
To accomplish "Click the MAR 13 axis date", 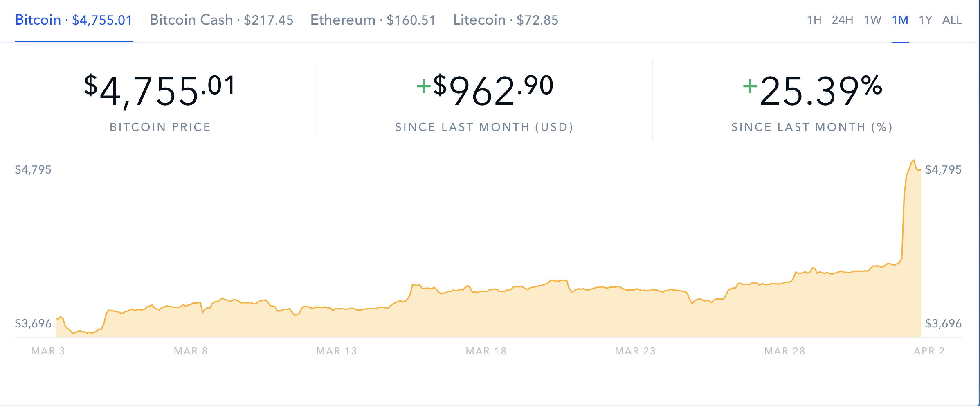I will pyautogui.click(x=337, y=351).
